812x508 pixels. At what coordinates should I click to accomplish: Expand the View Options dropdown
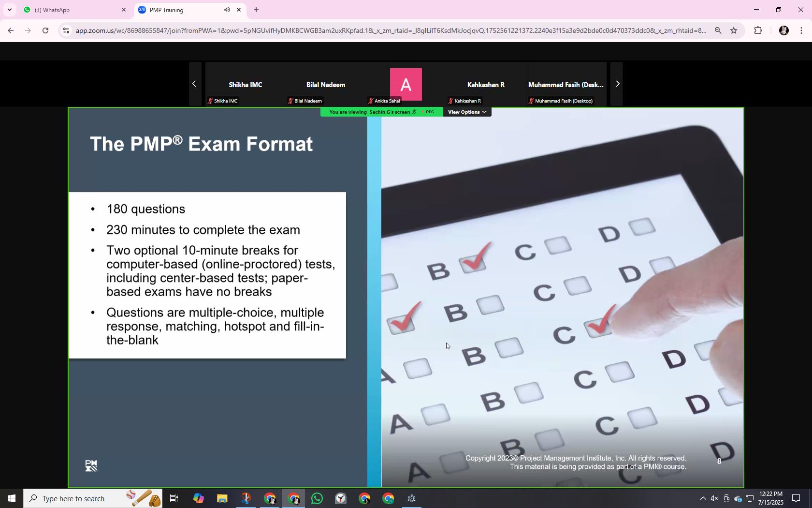467,112
